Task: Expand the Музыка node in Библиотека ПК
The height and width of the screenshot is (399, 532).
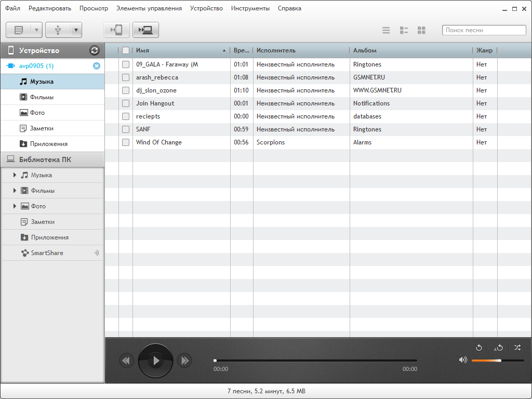Action: (x=15, y=175)
